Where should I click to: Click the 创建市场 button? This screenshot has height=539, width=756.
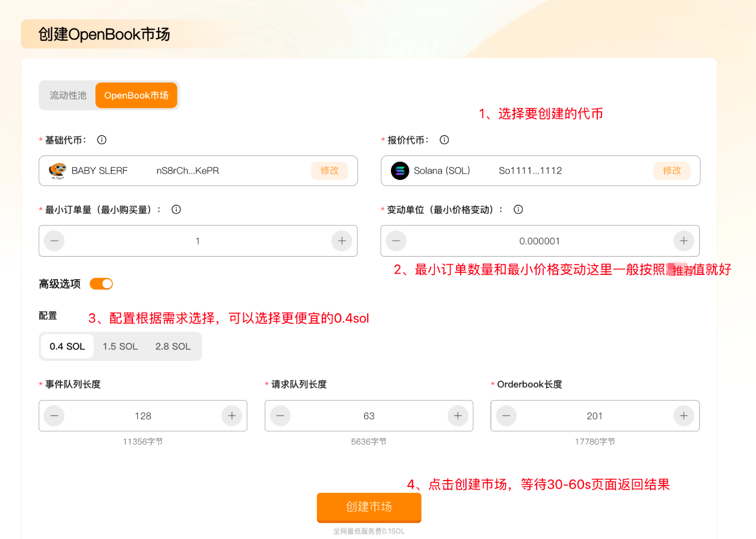click(x=369, y=507)
